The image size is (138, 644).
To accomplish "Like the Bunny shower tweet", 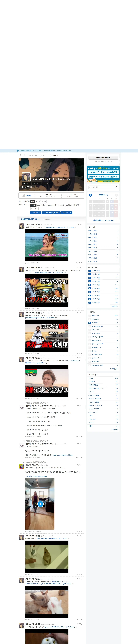I will (x=82, y=574).
